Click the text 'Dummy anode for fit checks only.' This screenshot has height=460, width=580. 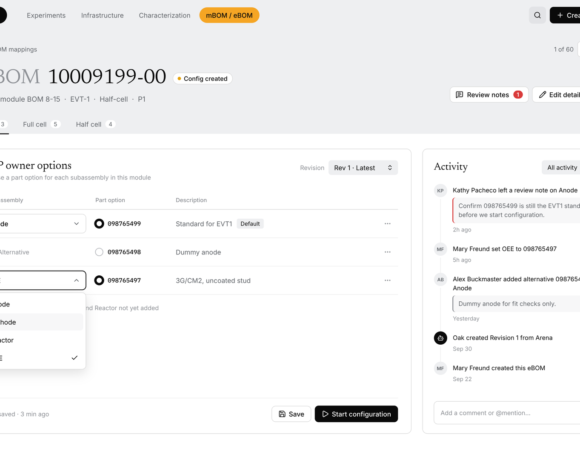tap(507, 304)
